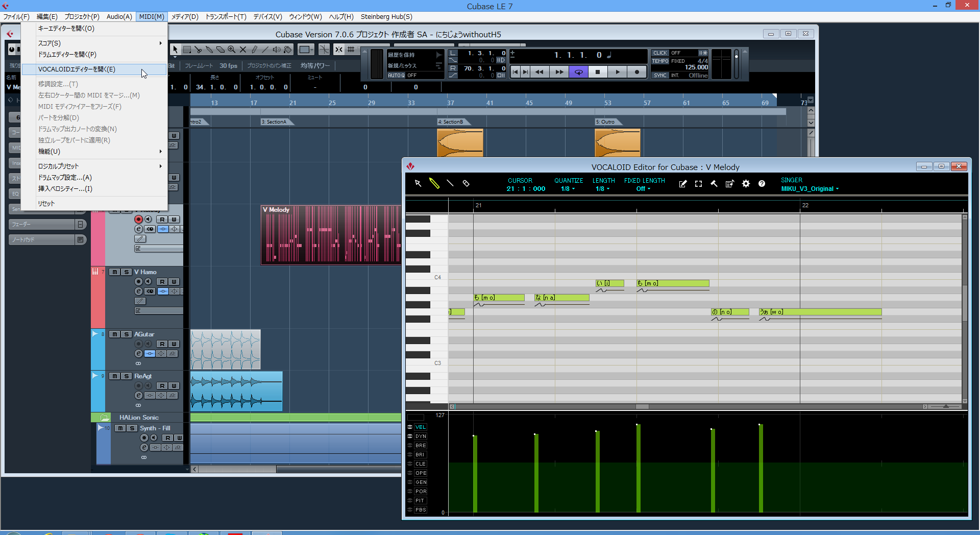Image resolution: width=980 pixels, height=535 pixels.
Task: Open the QUANTIZE 1/8 dropdown
Action: click(x=568, y=189)
